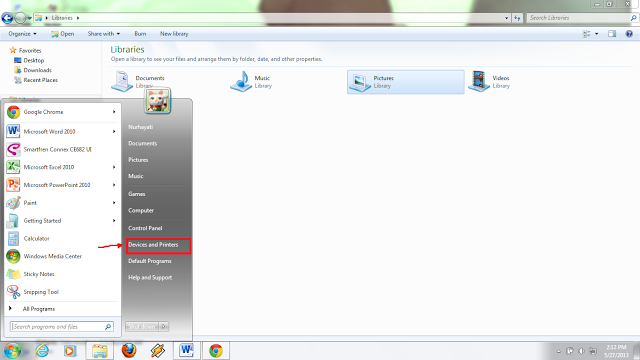This screenshot has height=360, width=640.
Task: Launch Calculator from Start menu
Action: tap(61, 238)
